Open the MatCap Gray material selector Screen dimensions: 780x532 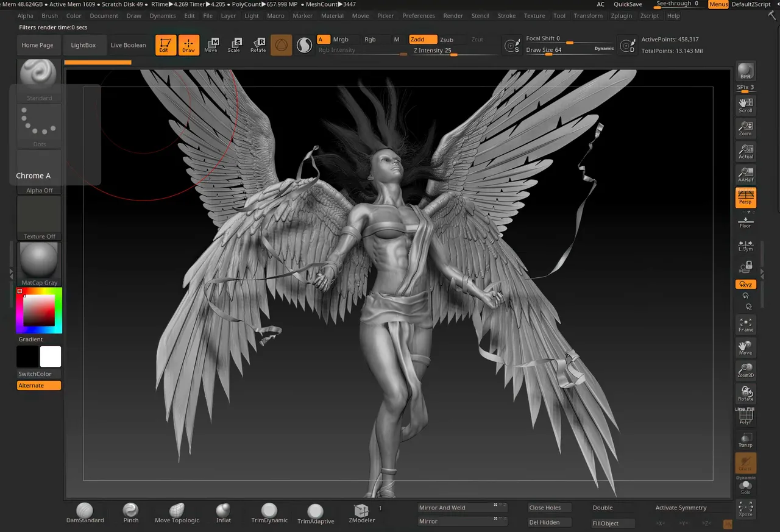tap(40, 264)
